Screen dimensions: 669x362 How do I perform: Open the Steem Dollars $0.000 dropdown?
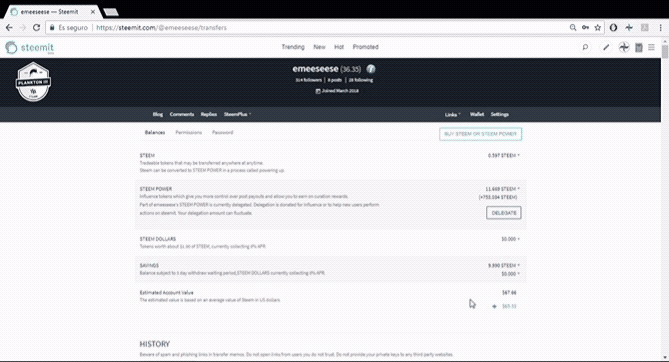[510, 239]
